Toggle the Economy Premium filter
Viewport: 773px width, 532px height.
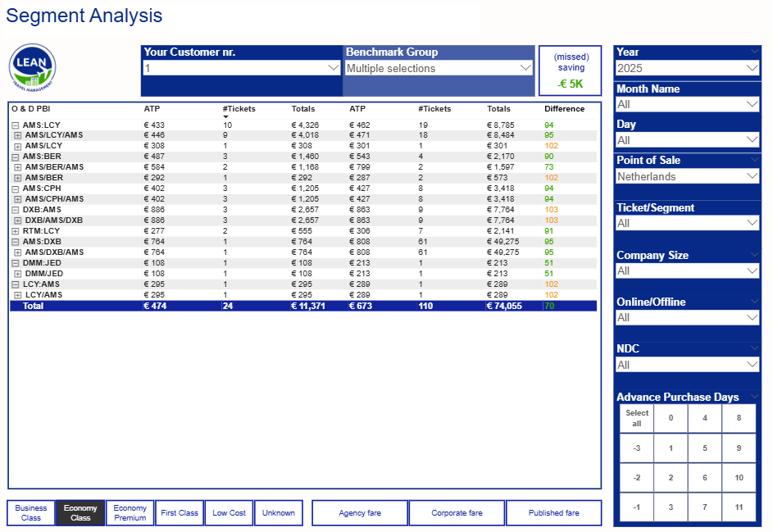[130, 513]
